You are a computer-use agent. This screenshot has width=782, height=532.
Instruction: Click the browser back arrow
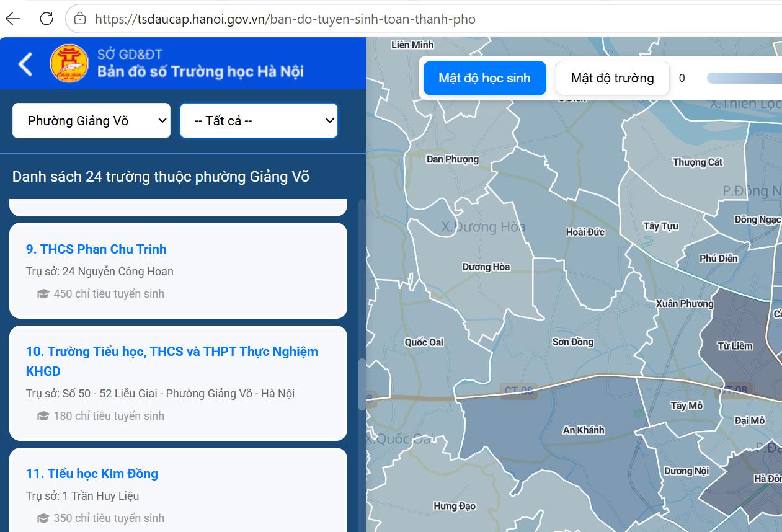[13, 19]
